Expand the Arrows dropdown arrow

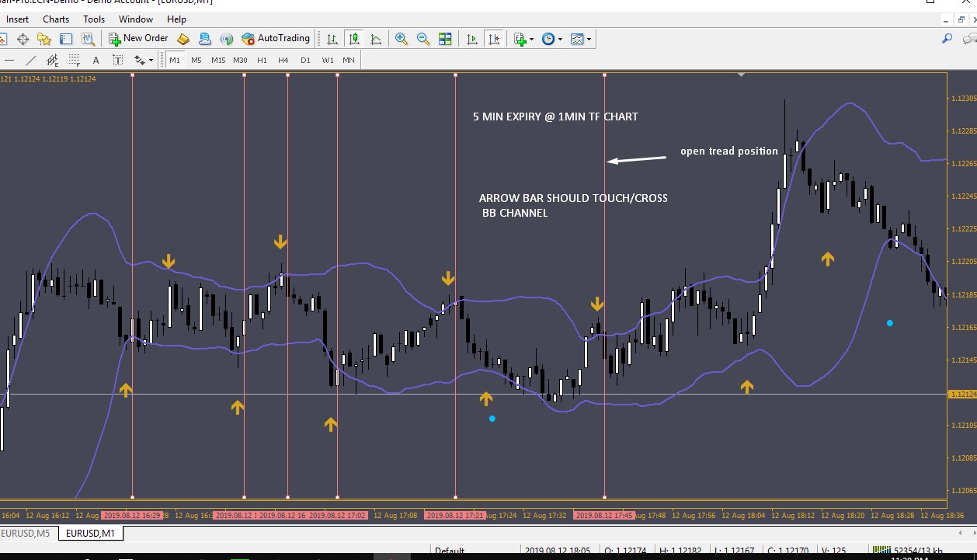[x=151, y=60]
